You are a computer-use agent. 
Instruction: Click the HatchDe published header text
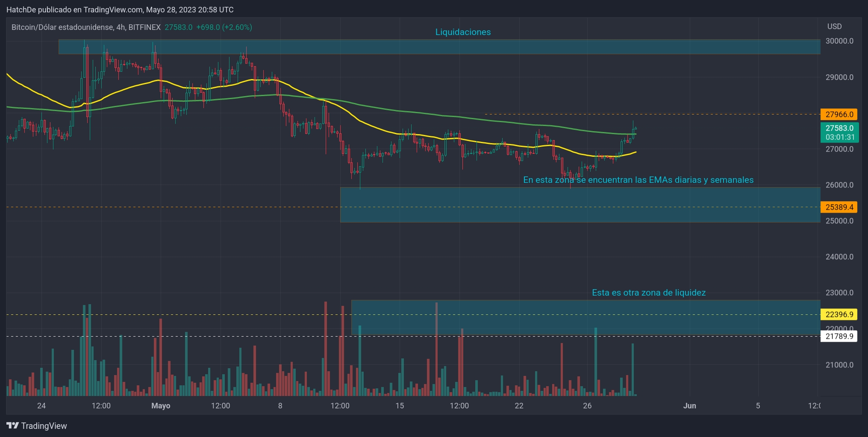pyautogui.click(x=120, y=9)
